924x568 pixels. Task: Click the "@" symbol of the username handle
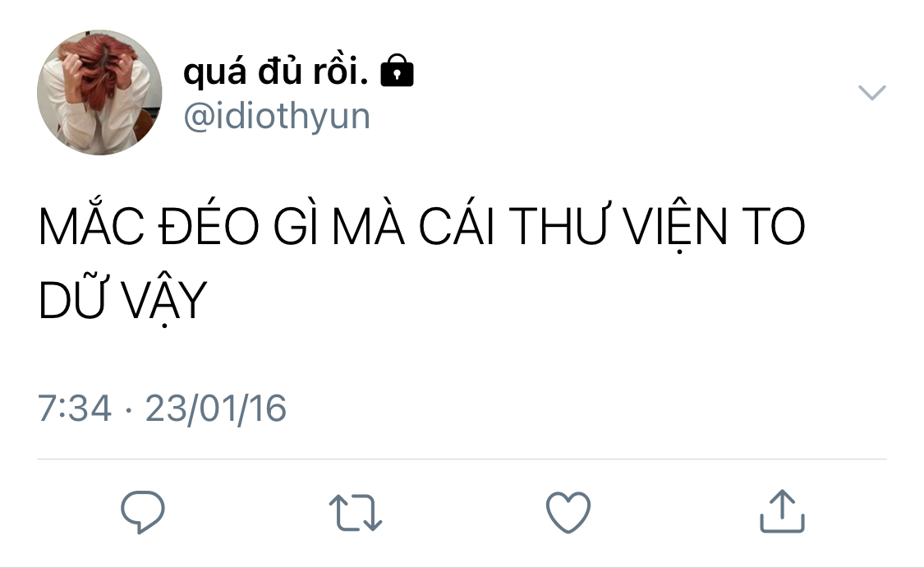[200, 116]
